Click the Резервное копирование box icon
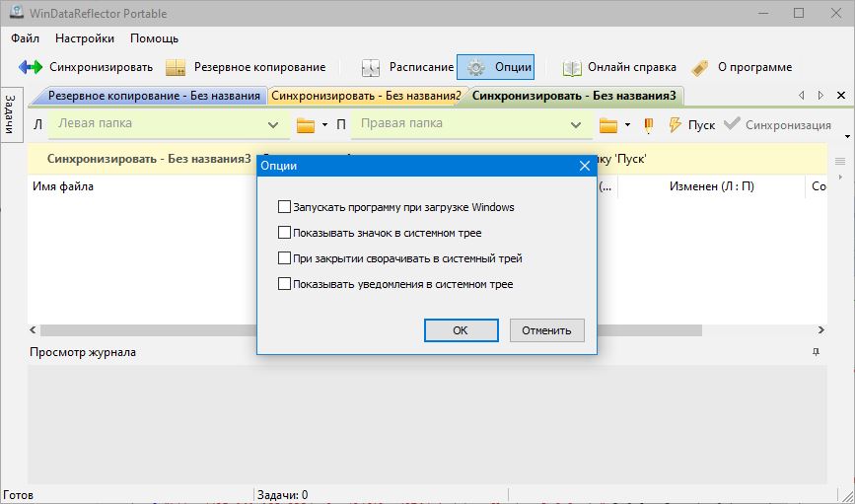The image size is (855, 504). (176, 67)
